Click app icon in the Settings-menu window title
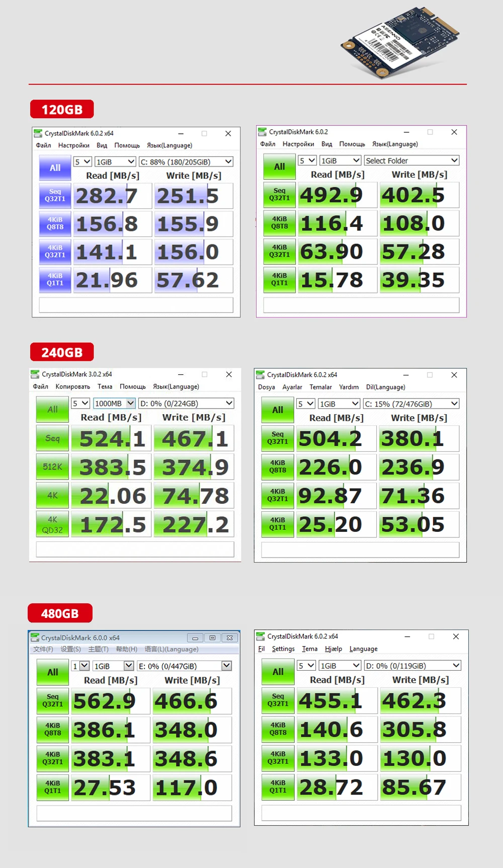The width and height of the screenshot is (503, 868). point(260,636)
